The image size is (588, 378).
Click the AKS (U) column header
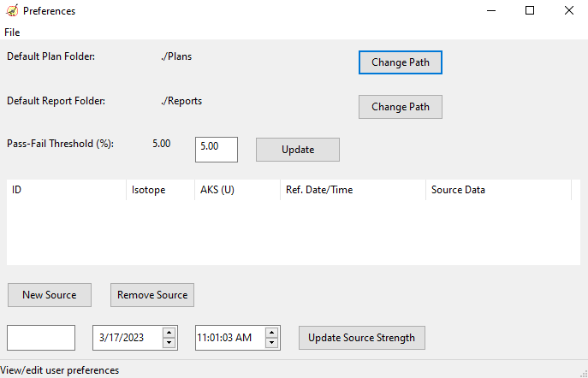point(237,190)
